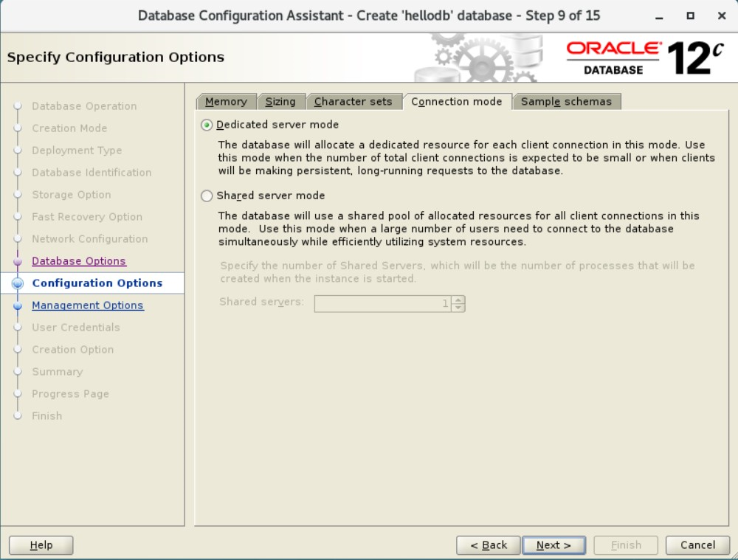The image size is (738, 560).
Task: Click the final 'Finish' step text in sidebar
Action: coord(47,416)
